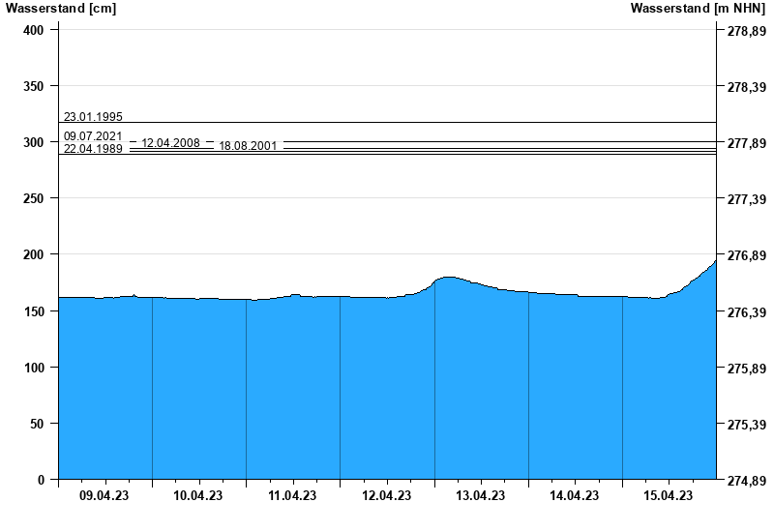This screenshot has width=774, height=532.
Task: Select the 12.04.23 date on the x-axis
Action: tap(386, 496)
